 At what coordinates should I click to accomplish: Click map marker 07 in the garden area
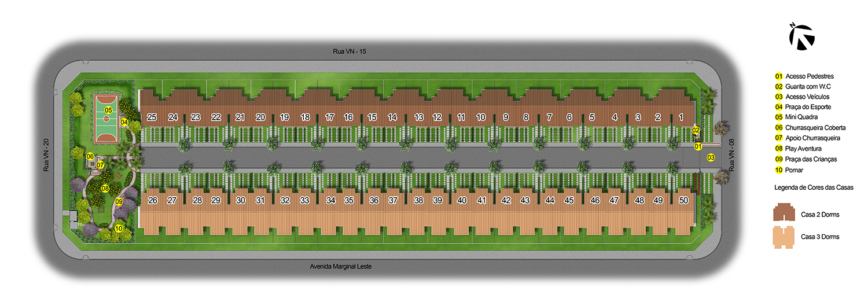(x=100, y=165)
